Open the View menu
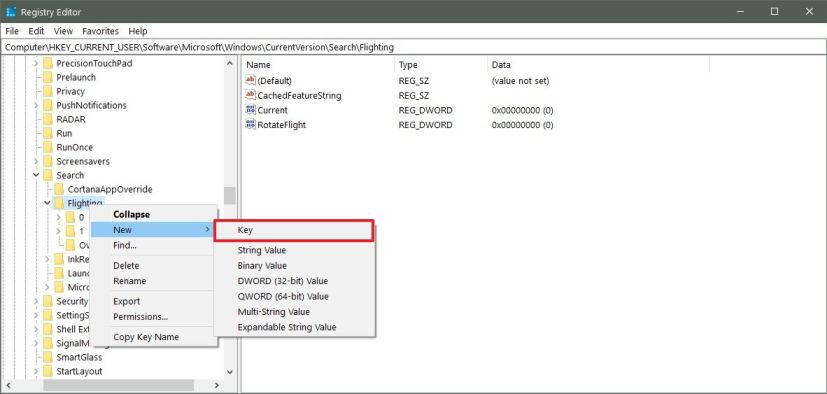The height and width of the screenshot is (394, 827). coord(63,31)
